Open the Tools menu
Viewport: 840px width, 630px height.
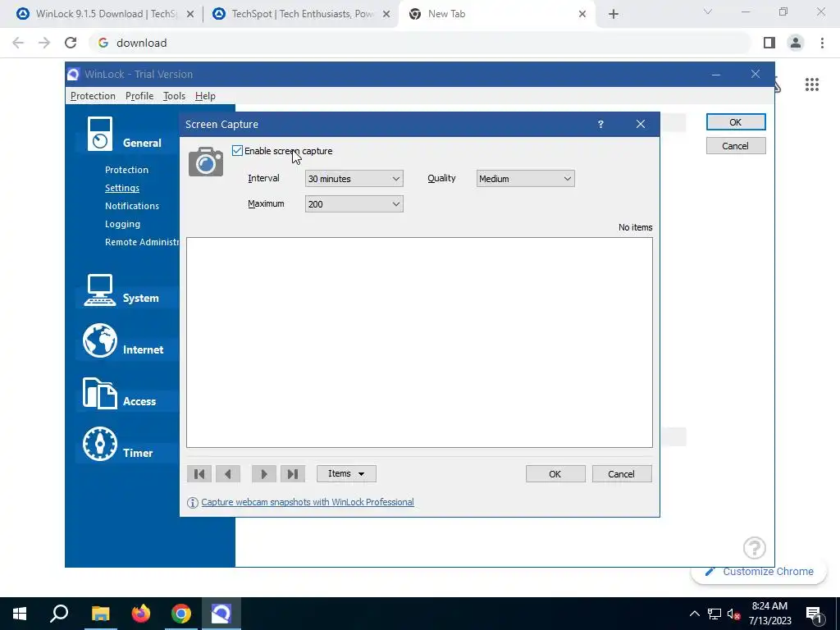[x=174, y=96]
